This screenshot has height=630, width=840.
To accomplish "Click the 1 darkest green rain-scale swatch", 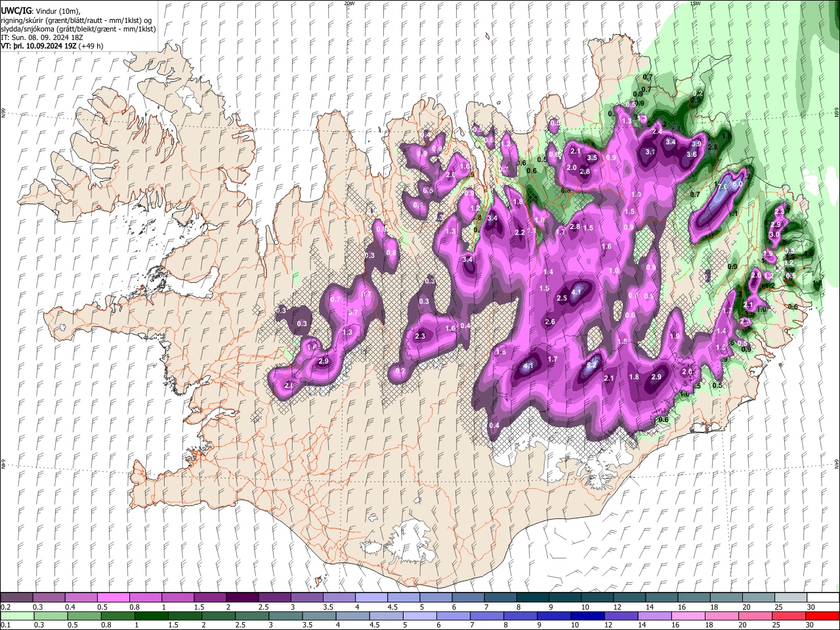I will (x=151, y=616).
